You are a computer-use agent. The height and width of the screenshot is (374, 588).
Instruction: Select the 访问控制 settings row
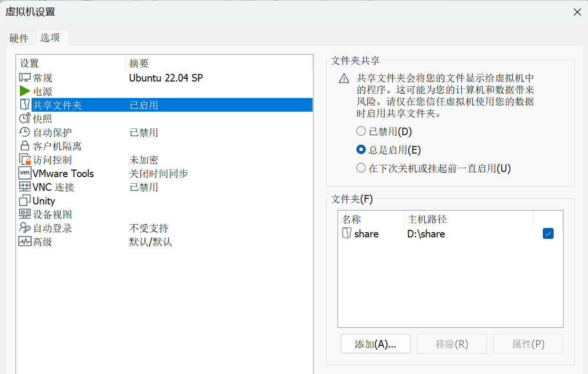tap(165, 160)
